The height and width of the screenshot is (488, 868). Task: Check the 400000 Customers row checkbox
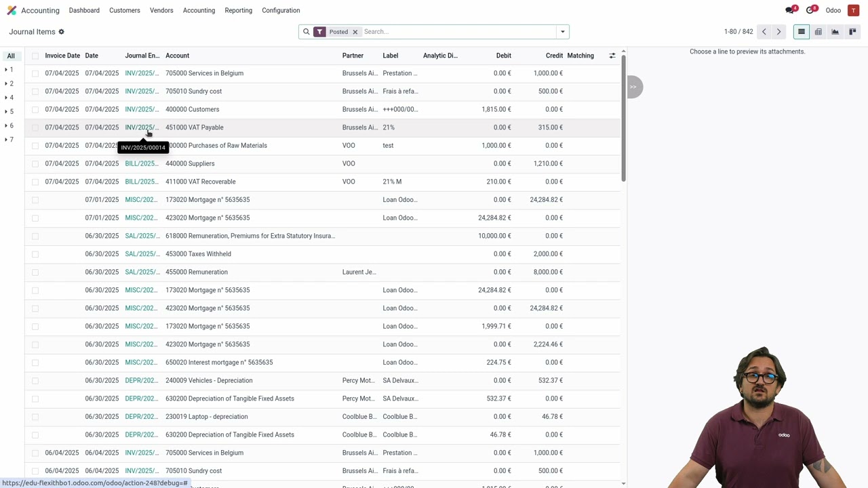tap(35, 109)
